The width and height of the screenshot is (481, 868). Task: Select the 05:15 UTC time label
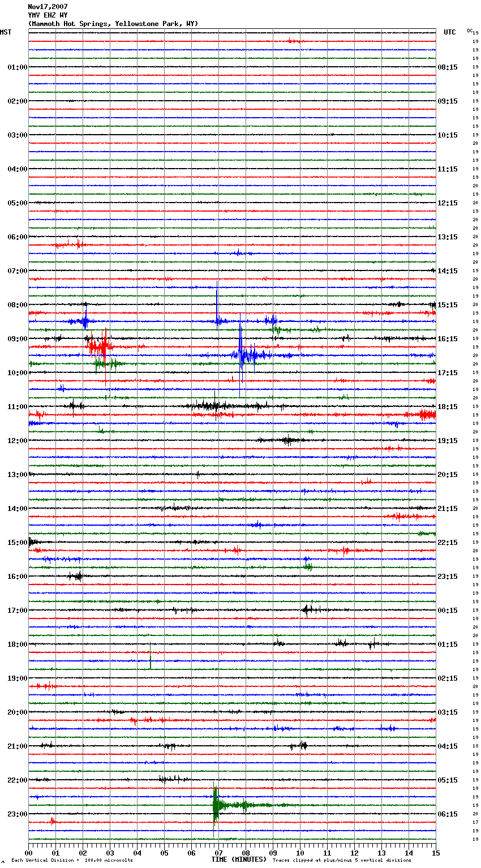[448, 780]
